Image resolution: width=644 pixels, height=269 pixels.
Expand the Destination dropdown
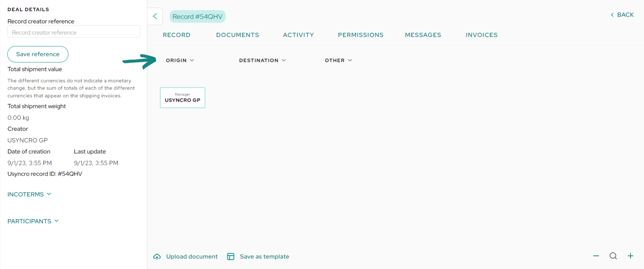point(262,60)
